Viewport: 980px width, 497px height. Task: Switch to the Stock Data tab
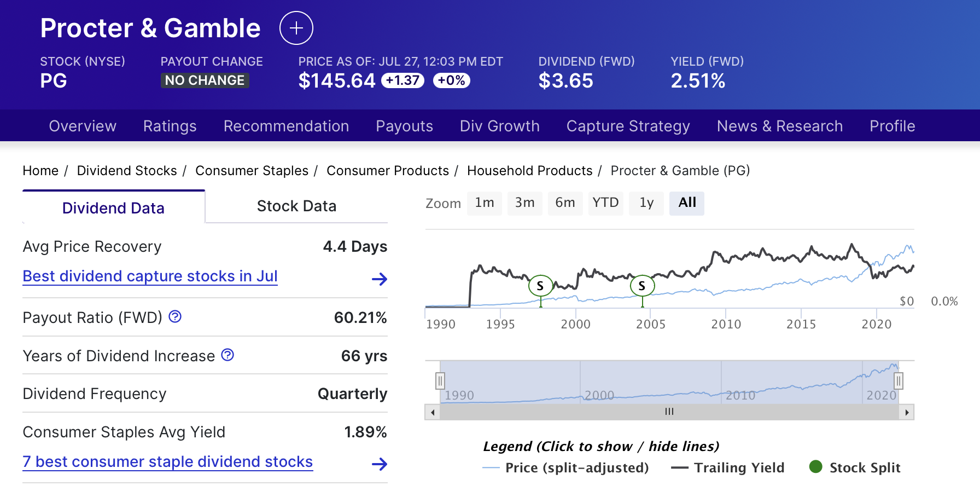pyautogui.click(x=296, y=206)
